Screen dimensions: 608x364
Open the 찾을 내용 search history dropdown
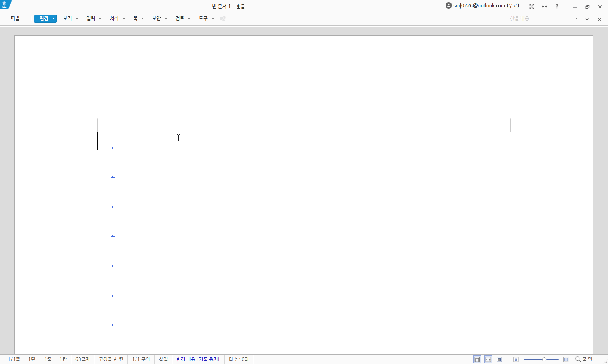coord(576,18)
